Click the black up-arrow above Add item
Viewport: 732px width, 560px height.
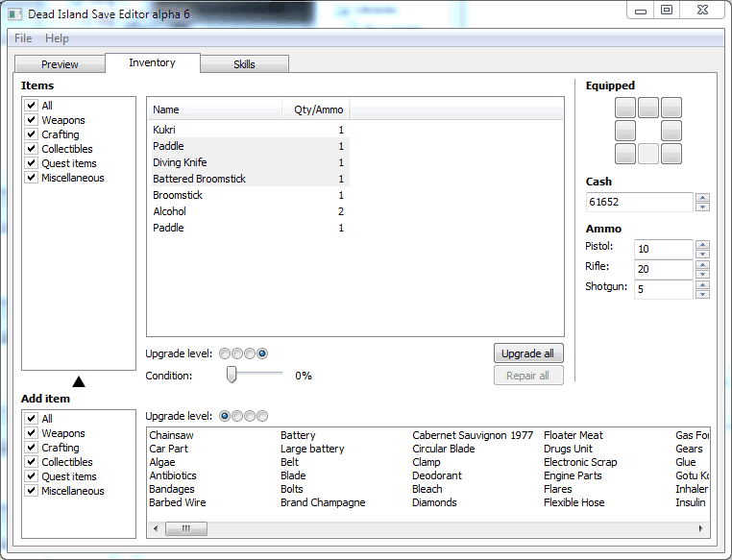(x=79, y=381)
